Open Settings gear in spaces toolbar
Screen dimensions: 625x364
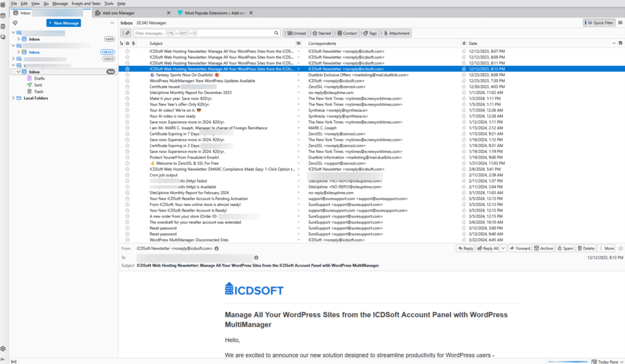3,349
